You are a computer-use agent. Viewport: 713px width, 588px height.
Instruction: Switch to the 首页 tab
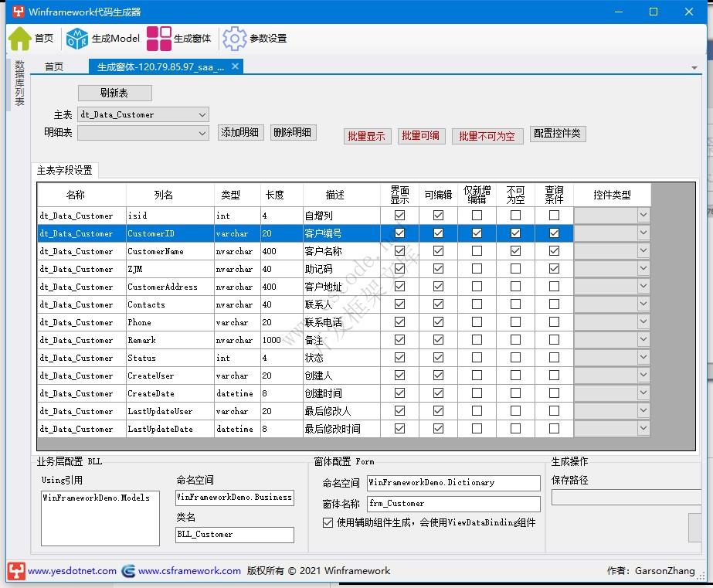pyautogui.click(x=53, y=66)
